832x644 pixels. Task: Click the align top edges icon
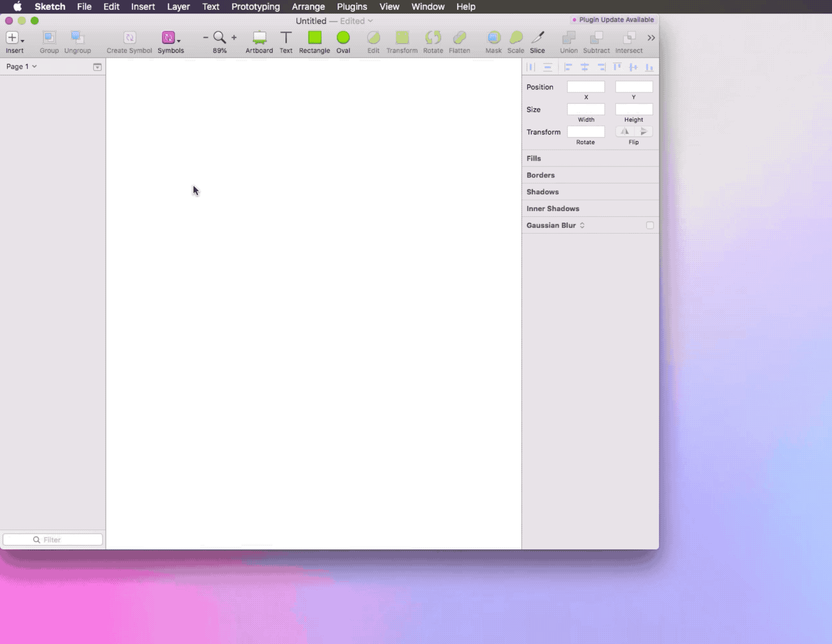pyautogui.click(x=617, y=67)
